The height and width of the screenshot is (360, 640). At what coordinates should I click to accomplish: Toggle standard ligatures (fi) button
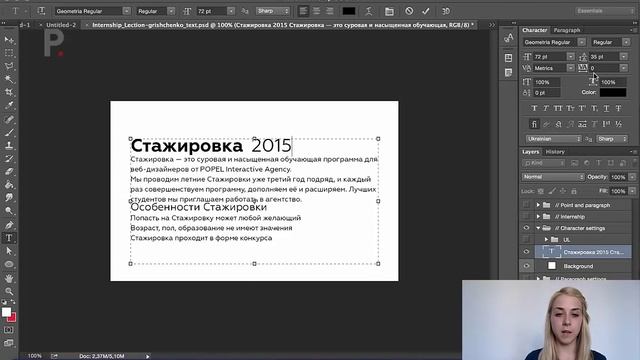(x=534, y=124)
